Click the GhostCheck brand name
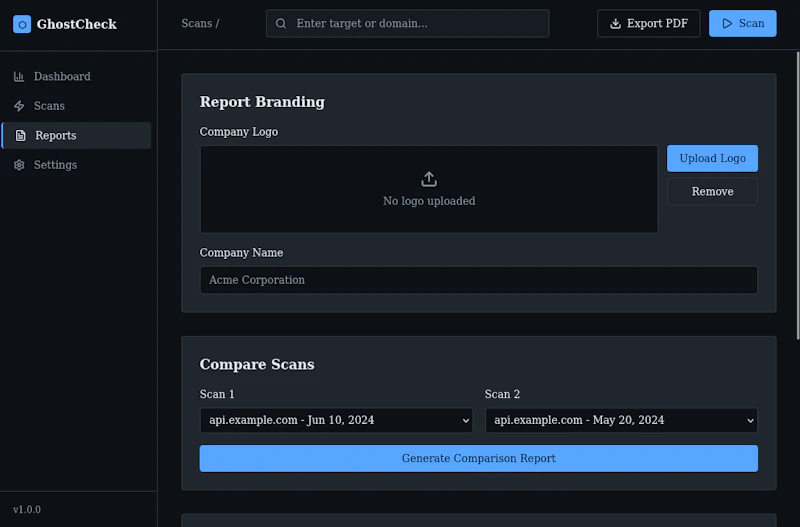Screen dimensions: 800x527 coord(77,24)
